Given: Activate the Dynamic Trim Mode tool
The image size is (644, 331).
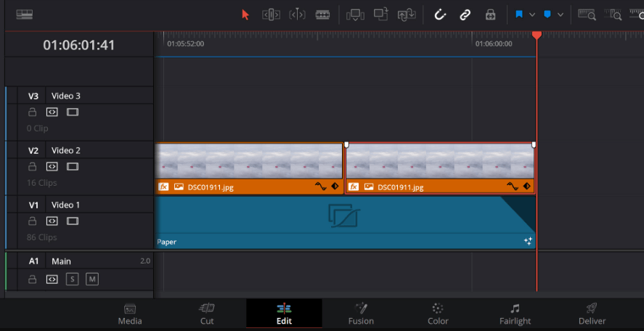Looking at the screenshot, I should pyautogui.click(x=297, y=15).
